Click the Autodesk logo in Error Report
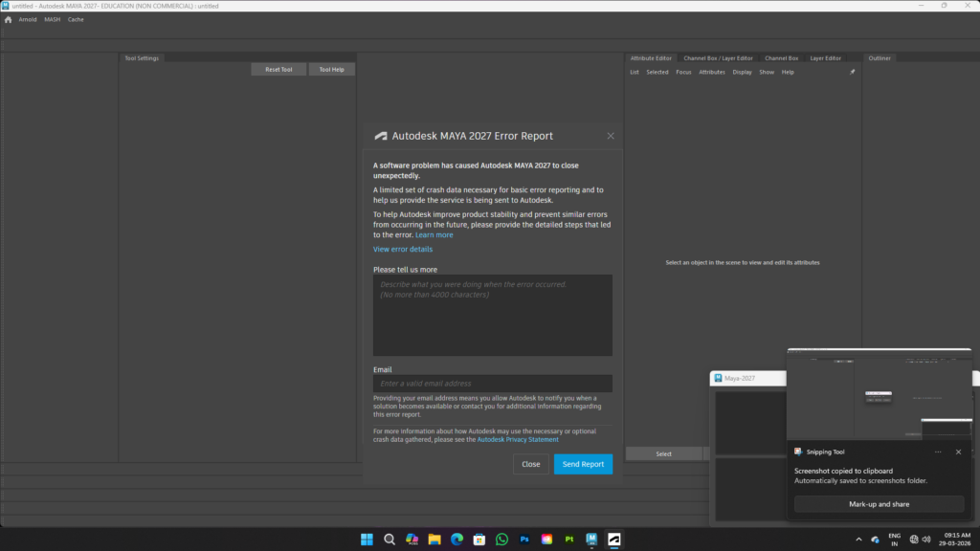Viewport: 980px width, 551px height. tap(381, 136)
